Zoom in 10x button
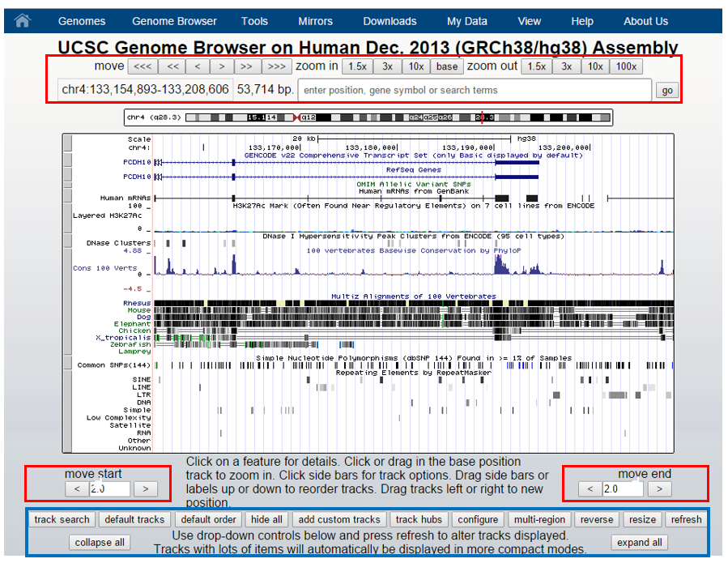The width and height of the screenshot is (728, 563). coord(415,66)
